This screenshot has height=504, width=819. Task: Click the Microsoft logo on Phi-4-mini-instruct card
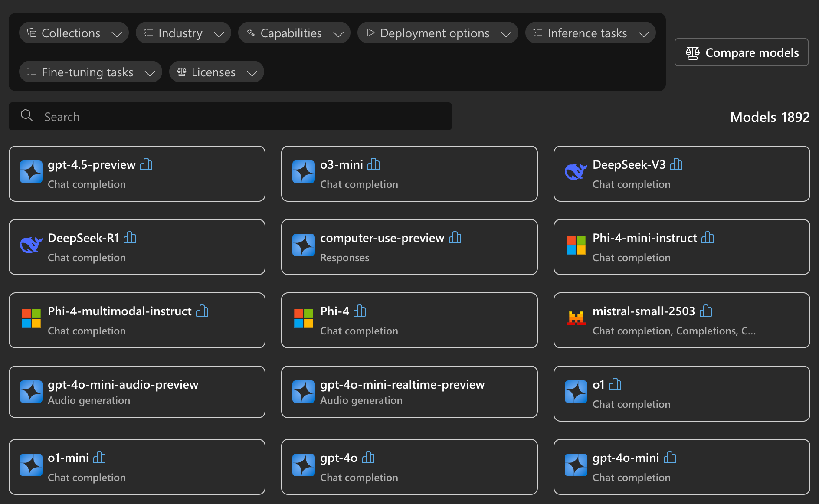click(x=576, y=245)
